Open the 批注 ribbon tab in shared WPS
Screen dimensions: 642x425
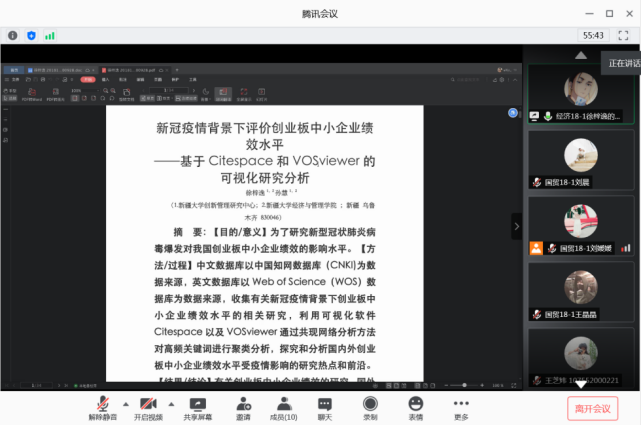click(x=123, y=79)
